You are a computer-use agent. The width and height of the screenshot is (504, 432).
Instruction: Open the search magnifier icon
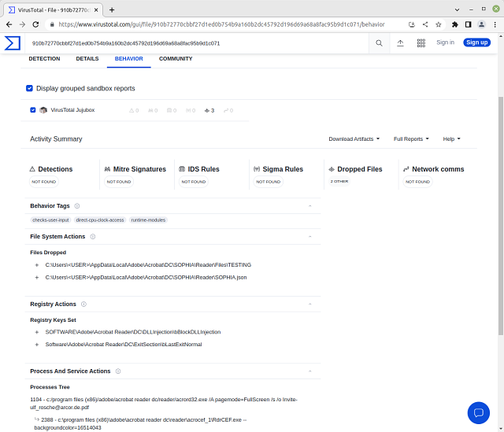379,43
